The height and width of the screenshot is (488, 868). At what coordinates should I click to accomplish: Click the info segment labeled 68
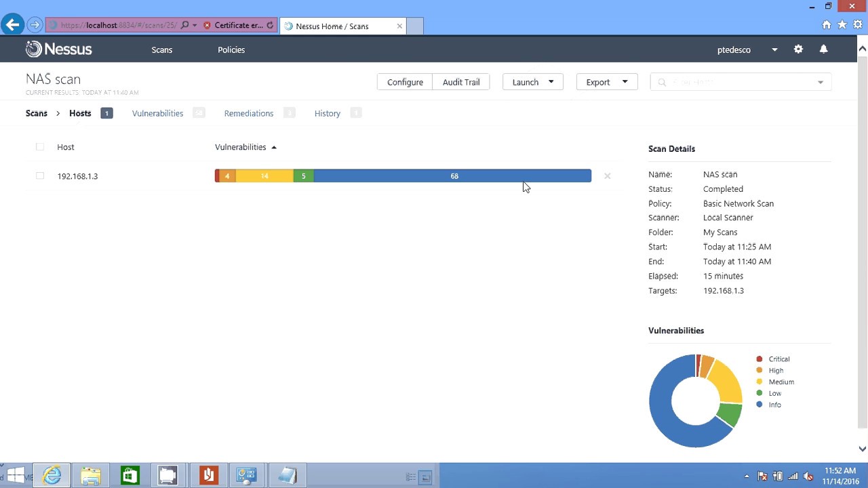452,176
